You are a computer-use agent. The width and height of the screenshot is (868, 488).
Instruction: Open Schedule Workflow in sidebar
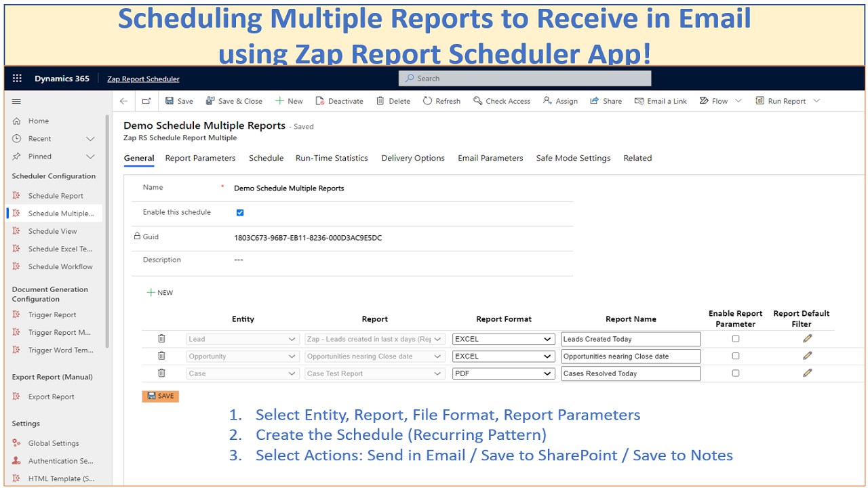coord(60,266)
